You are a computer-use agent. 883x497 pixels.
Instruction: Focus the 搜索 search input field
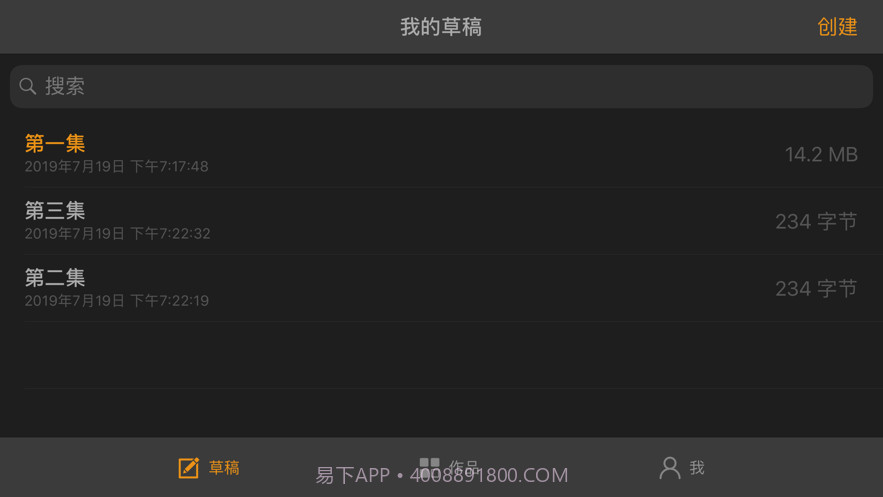[442, 86]
